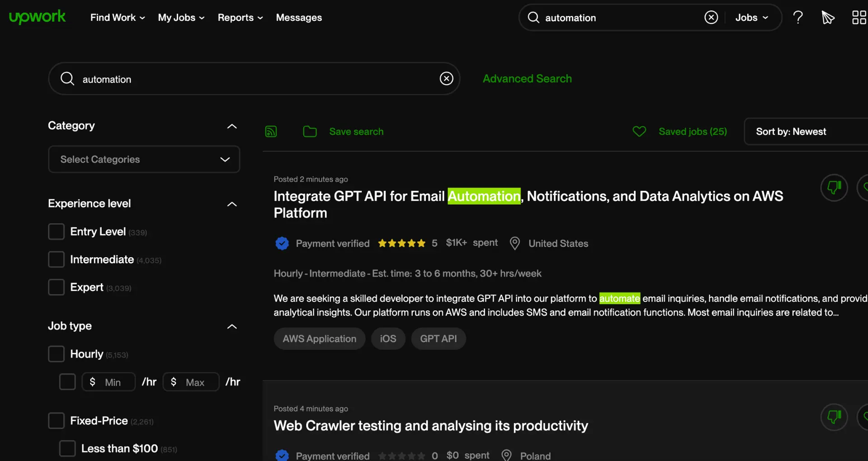Screen dimensions: 868x461
Task: Open the help question mark icon
Action: tap(798, 18)
